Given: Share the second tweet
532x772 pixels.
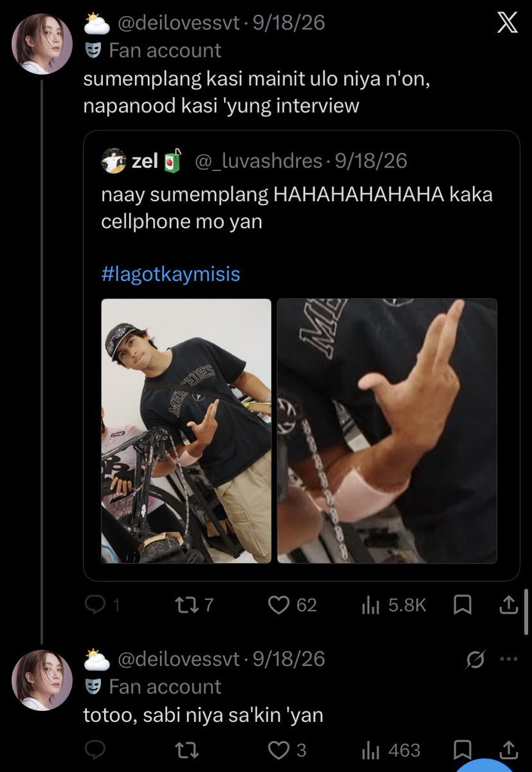Looking at the screenshot, I should (x=508, y=750).
